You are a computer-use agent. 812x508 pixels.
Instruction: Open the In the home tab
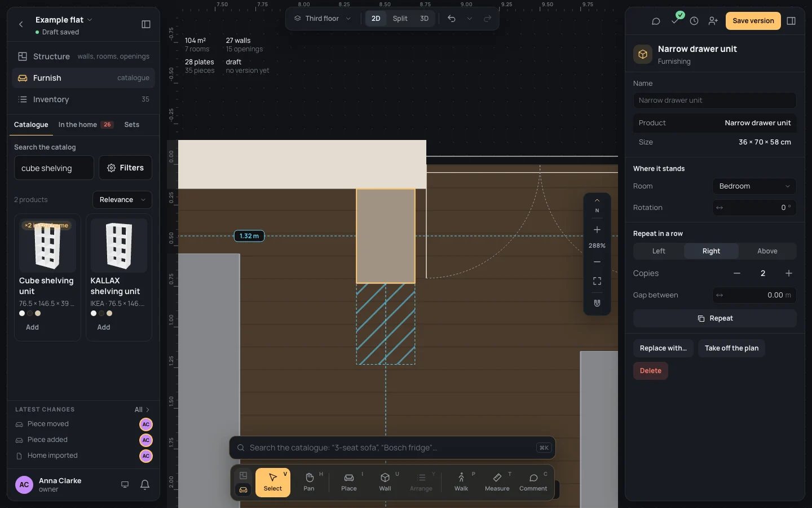pyautogui.click(x=86, y=125)
